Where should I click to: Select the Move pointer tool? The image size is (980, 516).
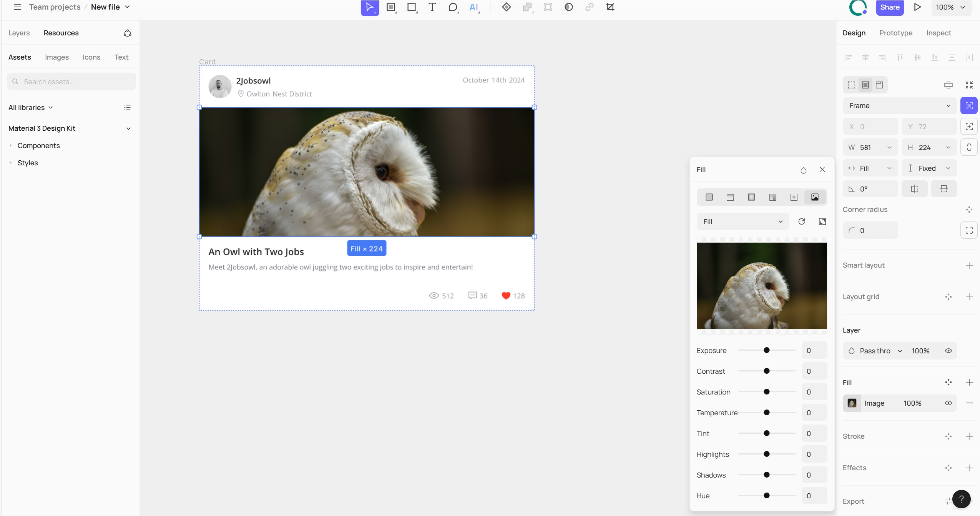point(370,7)
